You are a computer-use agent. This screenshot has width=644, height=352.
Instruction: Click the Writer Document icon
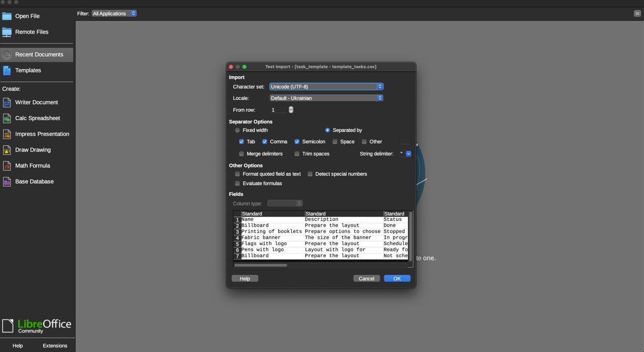click(x=7, y=103)
